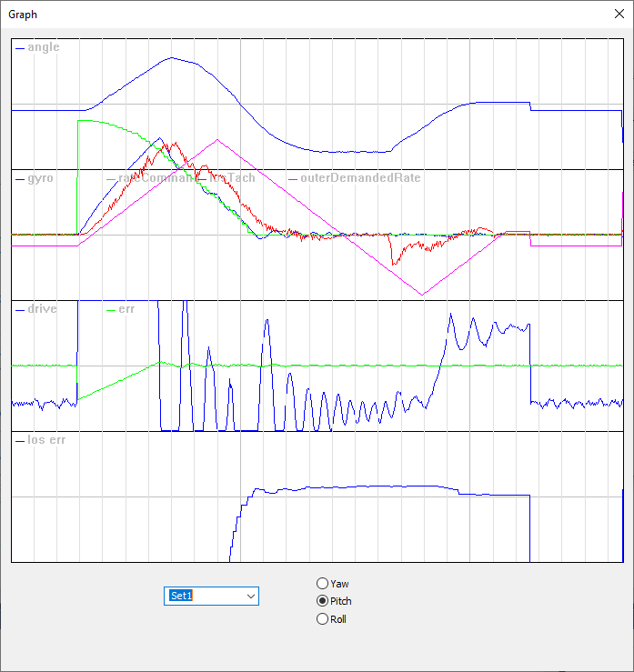
Task: Click the err legend in drive plot
Action: [x=126, y=309]
